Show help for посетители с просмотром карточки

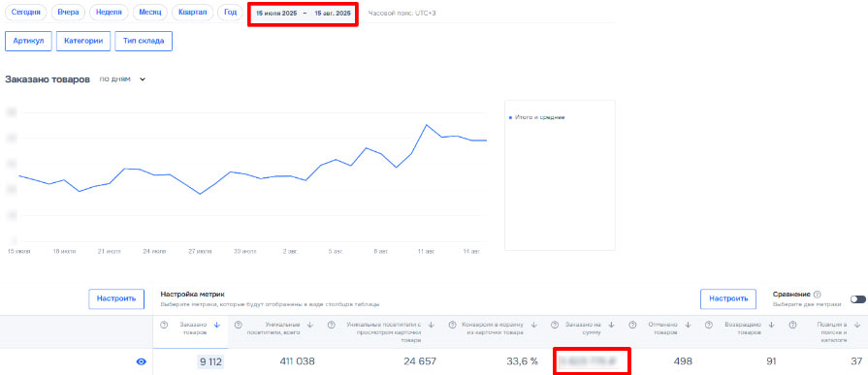tap(331, 326)
